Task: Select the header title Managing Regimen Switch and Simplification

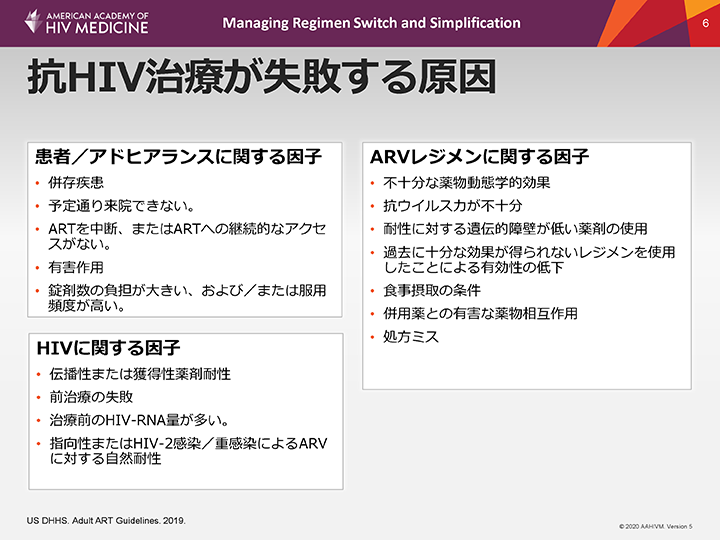Action: click(371, 22)
